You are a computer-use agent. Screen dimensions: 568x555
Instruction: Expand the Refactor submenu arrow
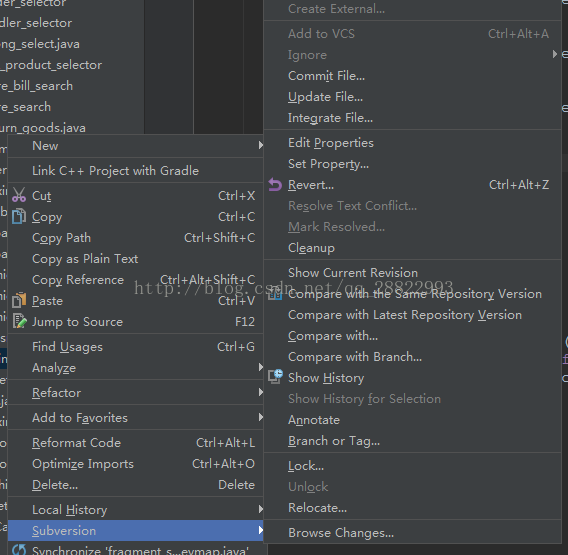point(260,392)
